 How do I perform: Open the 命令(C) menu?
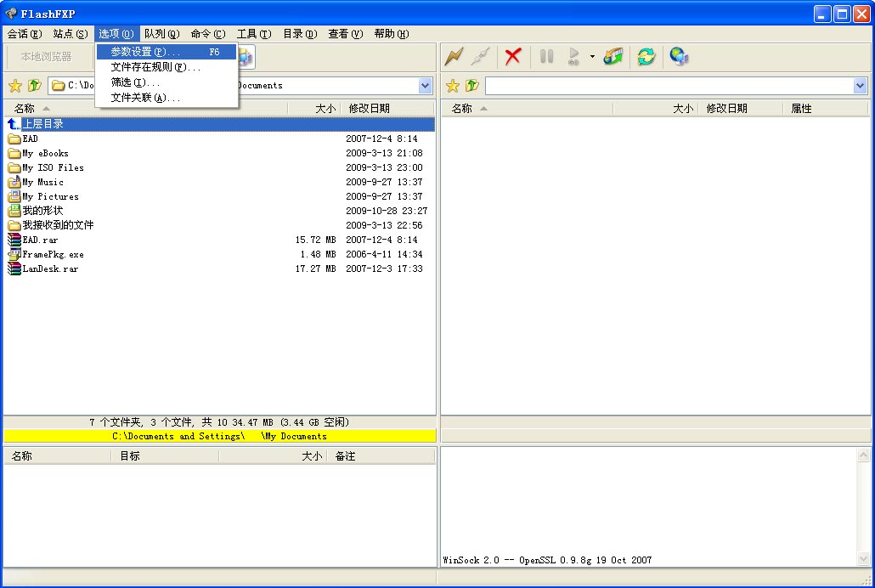click(208, 34)
